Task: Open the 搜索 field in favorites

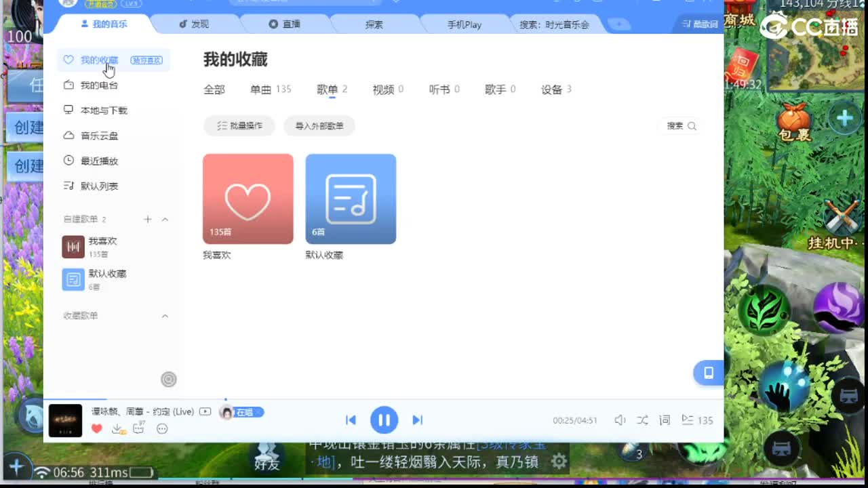Action: click(x=681, y=126)
